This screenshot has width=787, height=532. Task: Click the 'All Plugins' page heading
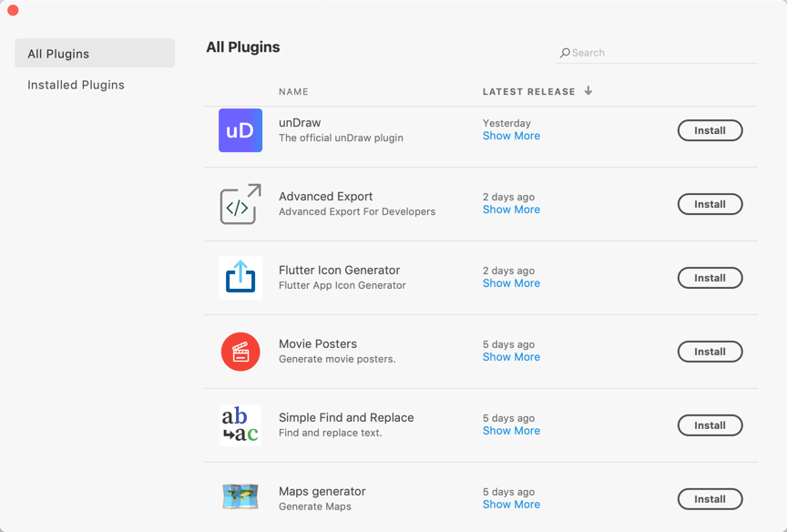pos(243,47)
